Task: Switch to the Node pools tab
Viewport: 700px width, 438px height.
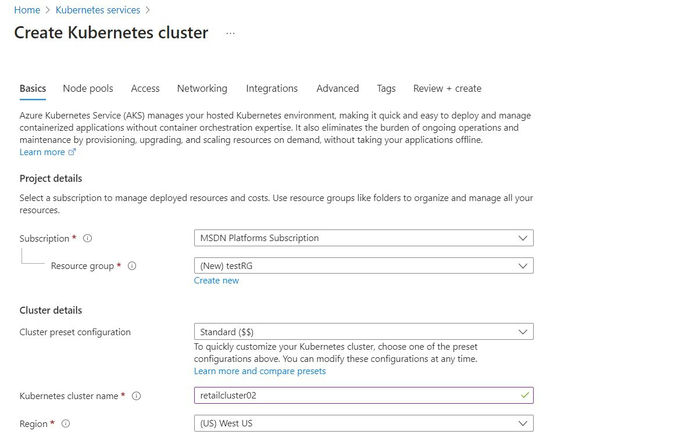Action: coord(88,89)
